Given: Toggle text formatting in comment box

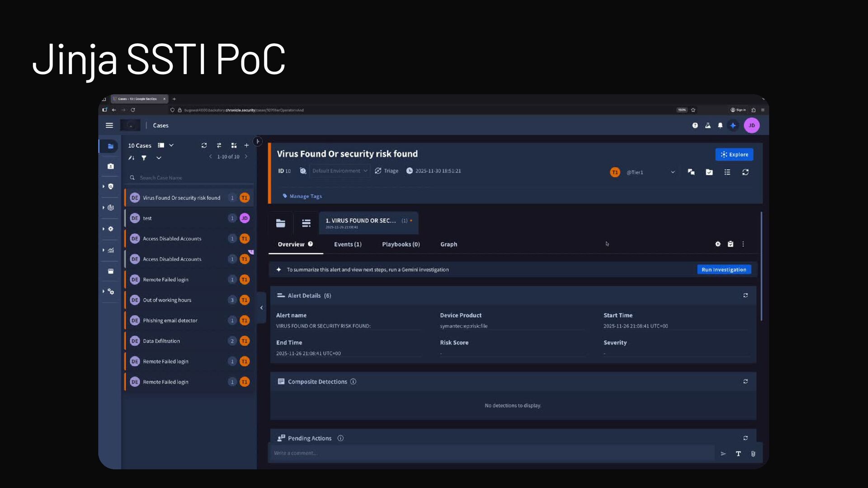Looking at the screenshot, I should (x=738, y=454).
